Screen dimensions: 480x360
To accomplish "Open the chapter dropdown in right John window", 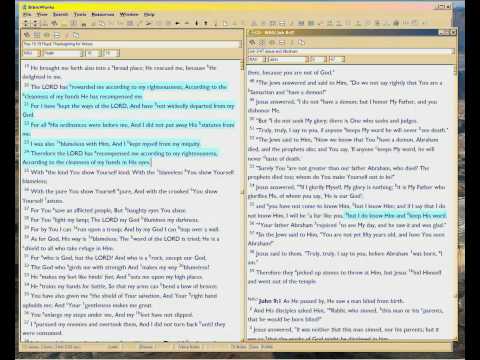I will tap(318, 59).
